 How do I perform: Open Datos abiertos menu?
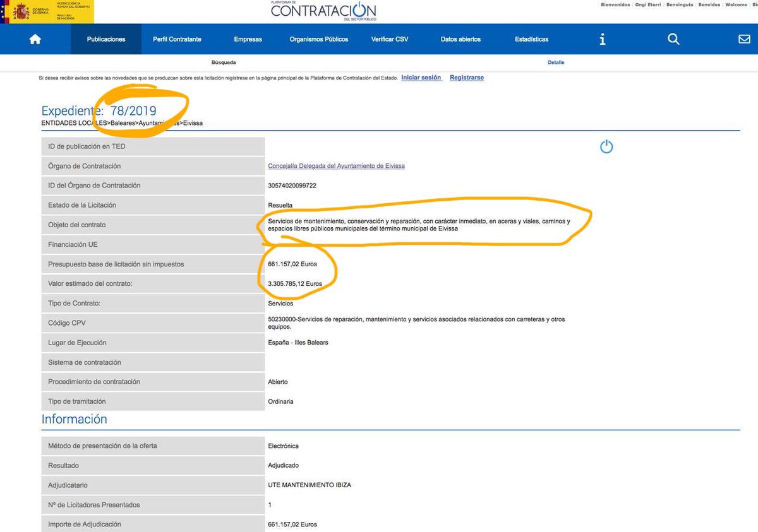460,39
